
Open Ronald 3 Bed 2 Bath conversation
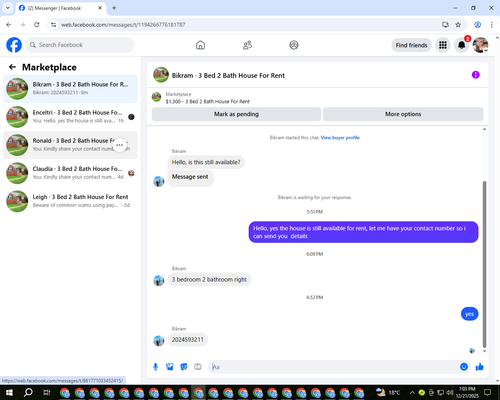coord(70,145)
